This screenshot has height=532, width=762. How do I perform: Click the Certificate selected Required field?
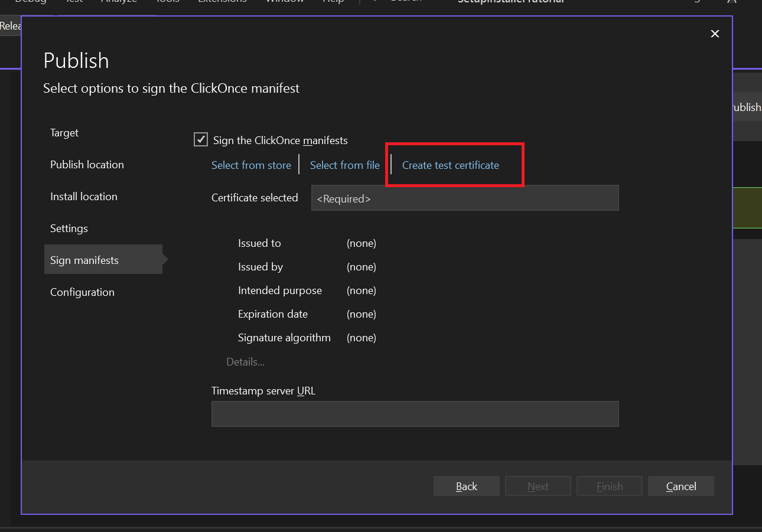(x=465, y=198)
